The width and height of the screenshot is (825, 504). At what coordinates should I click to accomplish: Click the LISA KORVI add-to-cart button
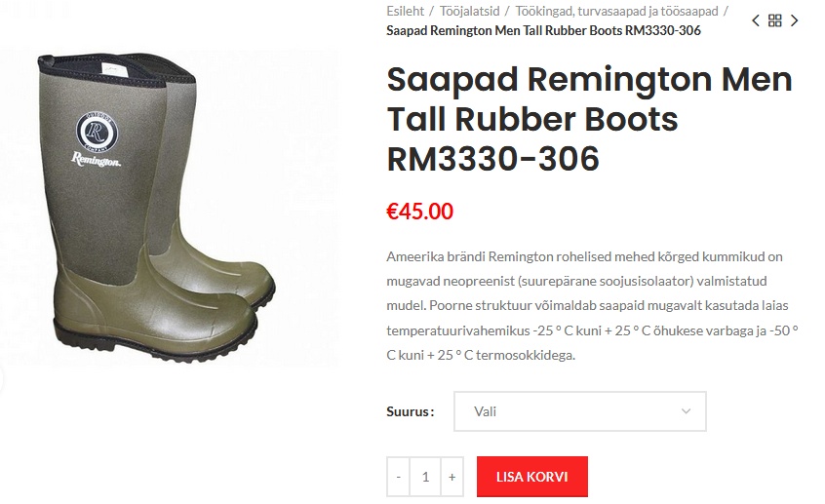531,477
